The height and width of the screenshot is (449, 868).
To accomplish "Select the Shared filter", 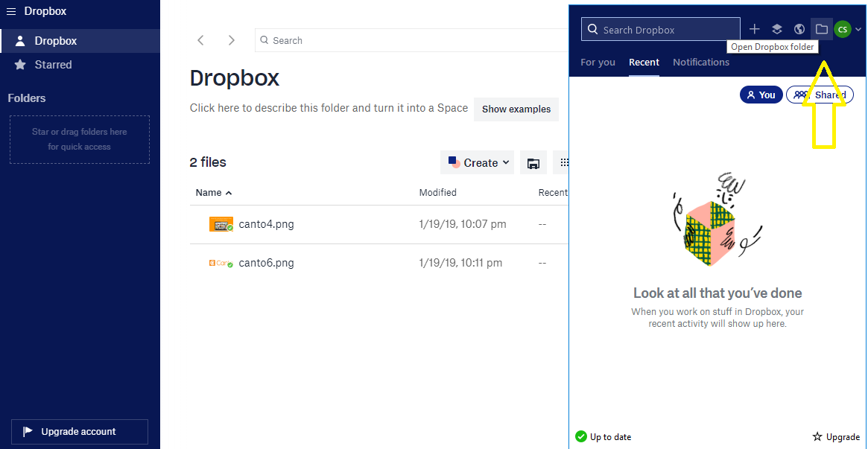I will pos(820,95).
